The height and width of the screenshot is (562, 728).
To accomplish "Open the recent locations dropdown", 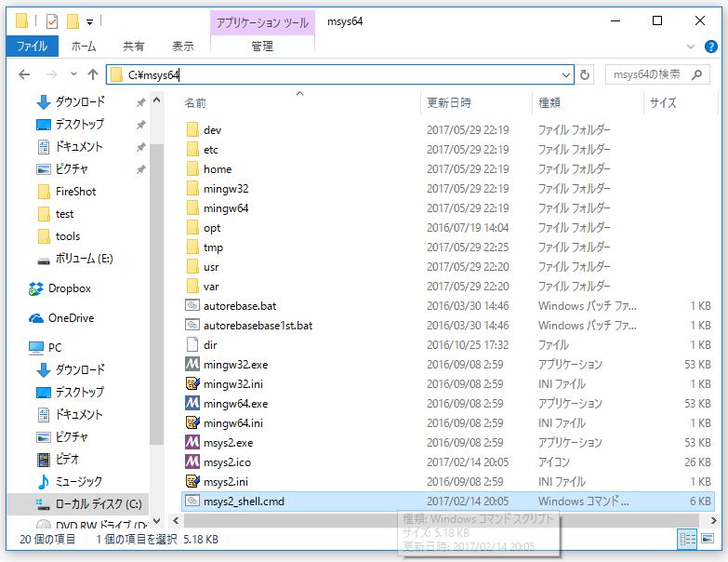I will tap(73, 74).
